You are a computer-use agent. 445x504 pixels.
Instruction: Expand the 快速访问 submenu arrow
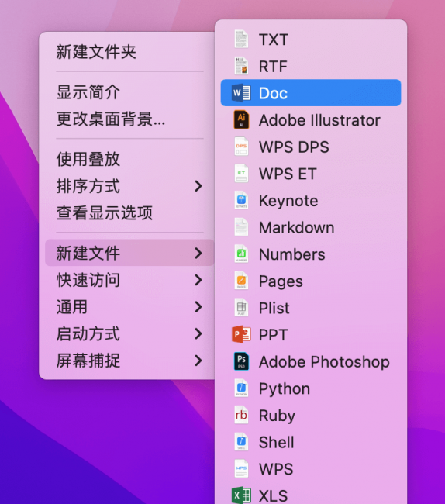198,280
